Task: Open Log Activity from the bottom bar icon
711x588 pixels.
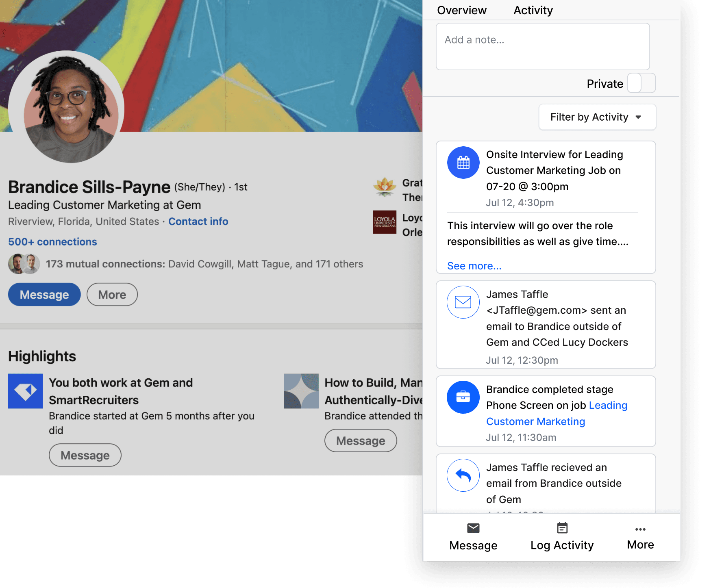Action: [562, 528]
